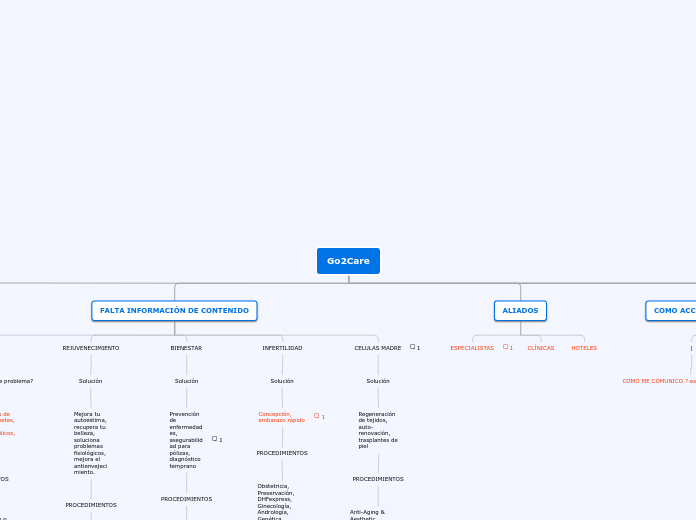696x520 pixels.
Task: Select the Prevención de enfermedades text node
Action: pyautogui.click(x=186, y=440)
